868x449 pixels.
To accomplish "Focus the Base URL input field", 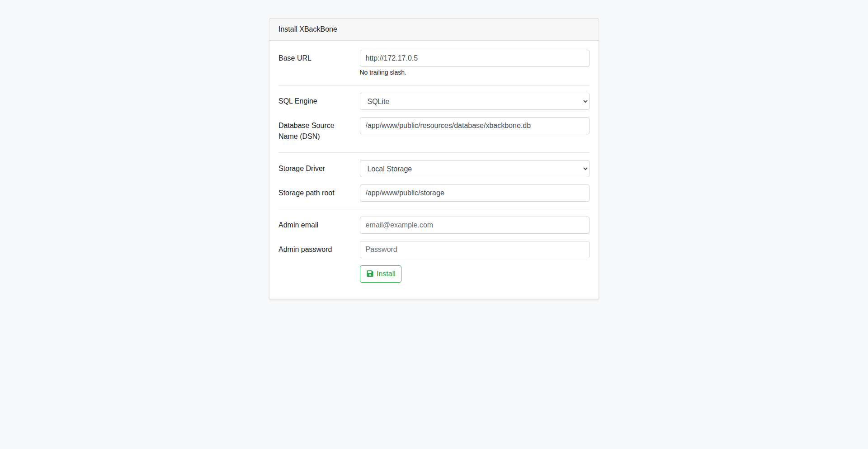I will (x=474, y=58).
